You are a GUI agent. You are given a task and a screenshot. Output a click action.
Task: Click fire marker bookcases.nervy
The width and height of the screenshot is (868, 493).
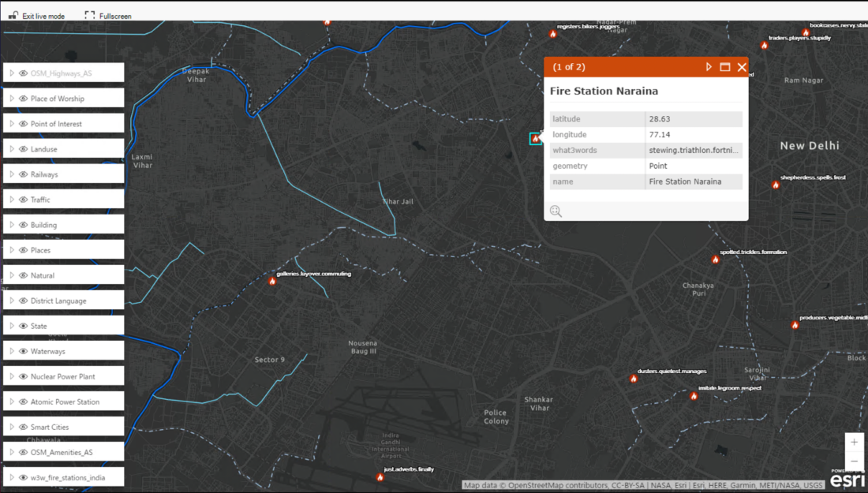806,32
